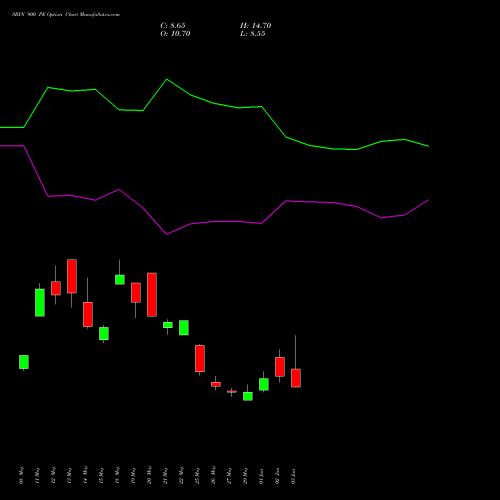The width and height of the screenshot is (500, 500).
Task: Click the last red candle for 03 Jun
Action: click(x=296, y=378)
